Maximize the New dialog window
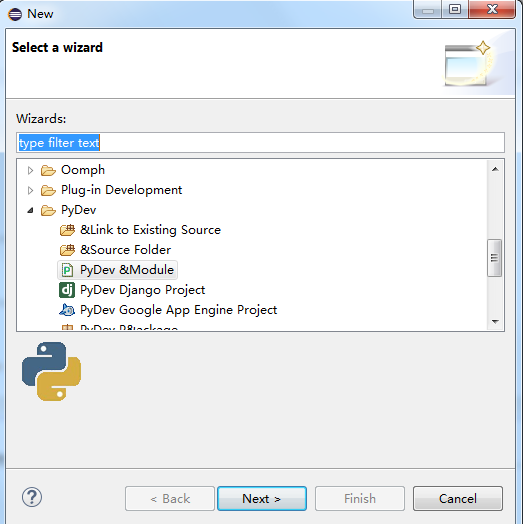Screen dimensions: 523x524 coord(454,9)
